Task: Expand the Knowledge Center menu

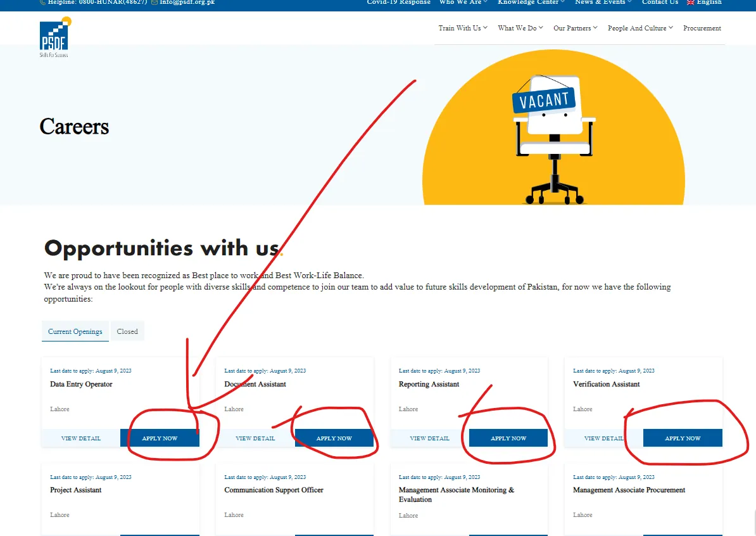Action: (531, 2)
